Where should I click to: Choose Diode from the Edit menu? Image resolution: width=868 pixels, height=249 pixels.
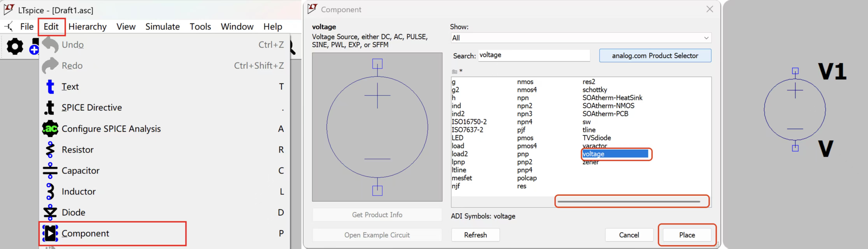(165, 212)
